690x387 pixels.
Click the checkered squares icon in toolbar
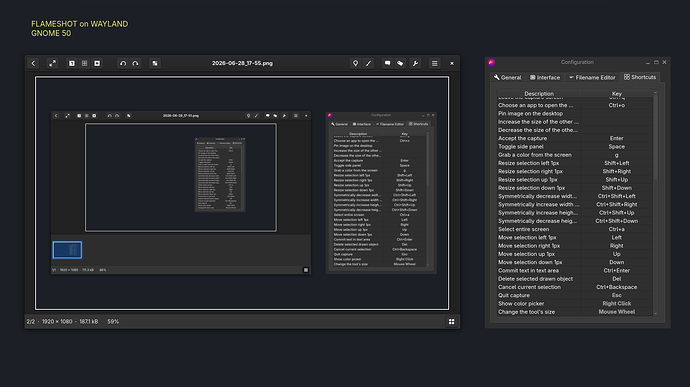pyautogui.click(x=155, y=63)
